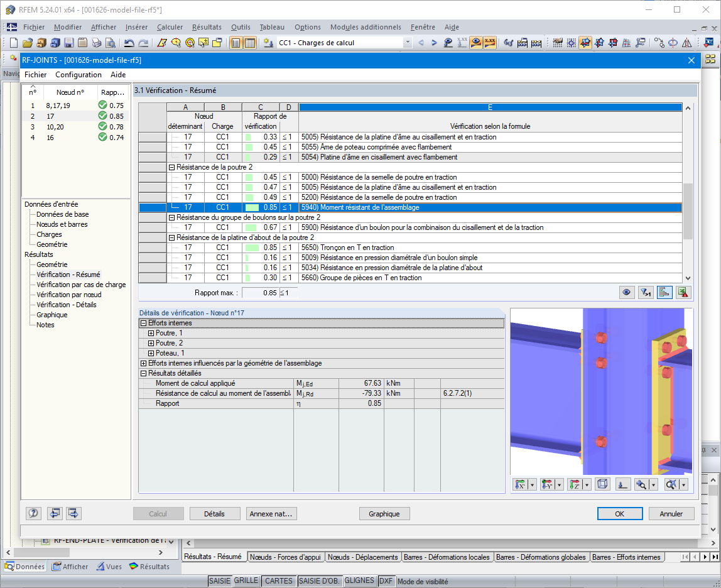The height and width of the screenshot is (588, 721).
Task: Click the Détails button
Action: pyautogui.click(x=215, y=514)
